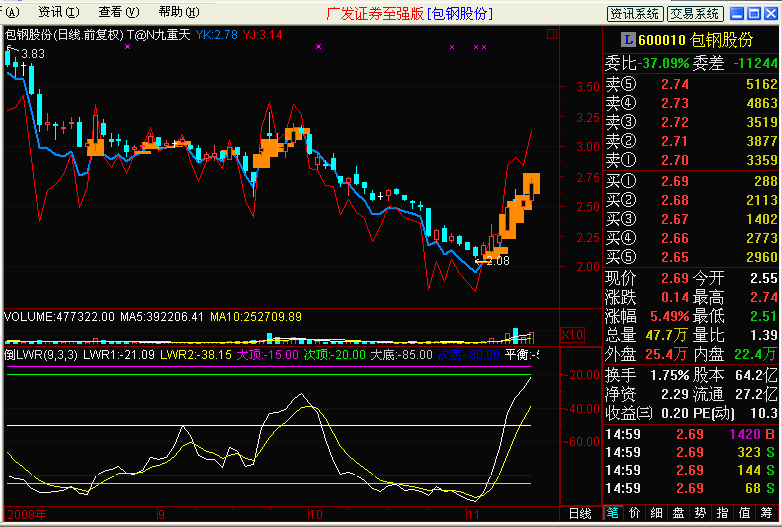Image resolution: width=782 pixels, height=527 pixels.
Task: Click the 买③ 2.67 order row
Action: point(691,218)
